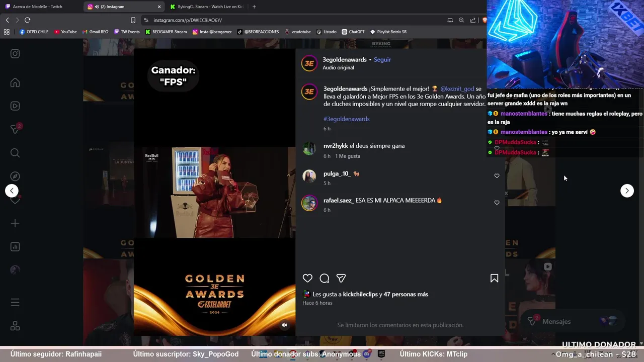Reload the current page
This screenshot has width=644, height=362.
(x=27, y=20)
